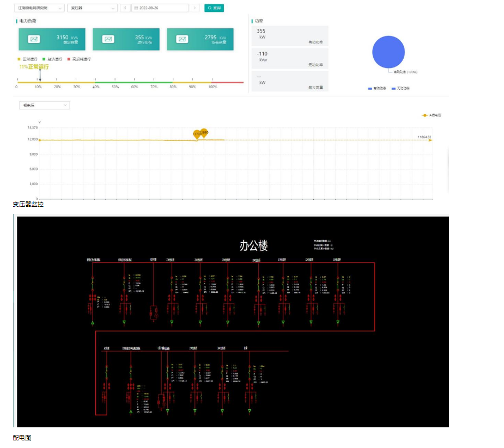The height and width of the screenshot is (448, 504).
Task: Click the 2795 KVA load margin card icon
Action: (x=183, y=39)
